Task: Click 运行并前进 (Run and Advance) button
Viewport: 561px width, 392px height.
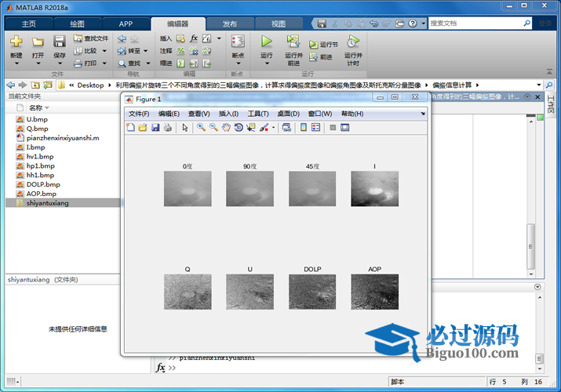Action: (293, 45)
